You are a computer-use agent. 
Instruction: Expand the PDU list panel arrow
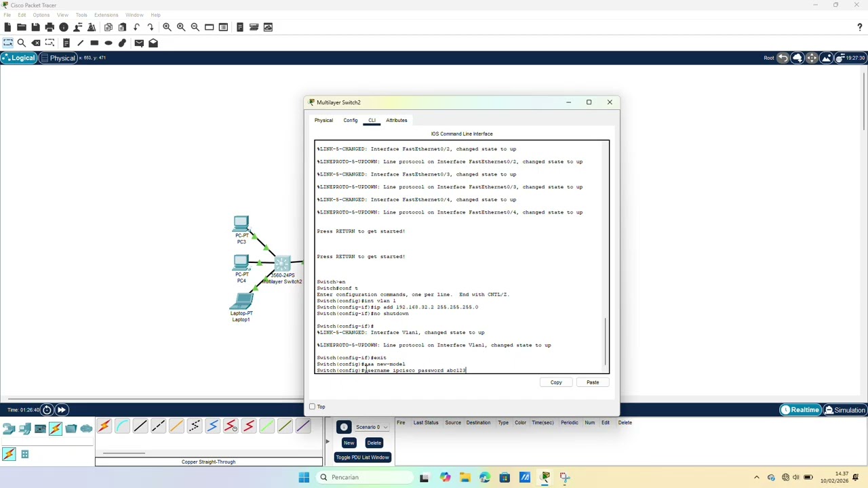pyautogui.click(x=327, y=442)
